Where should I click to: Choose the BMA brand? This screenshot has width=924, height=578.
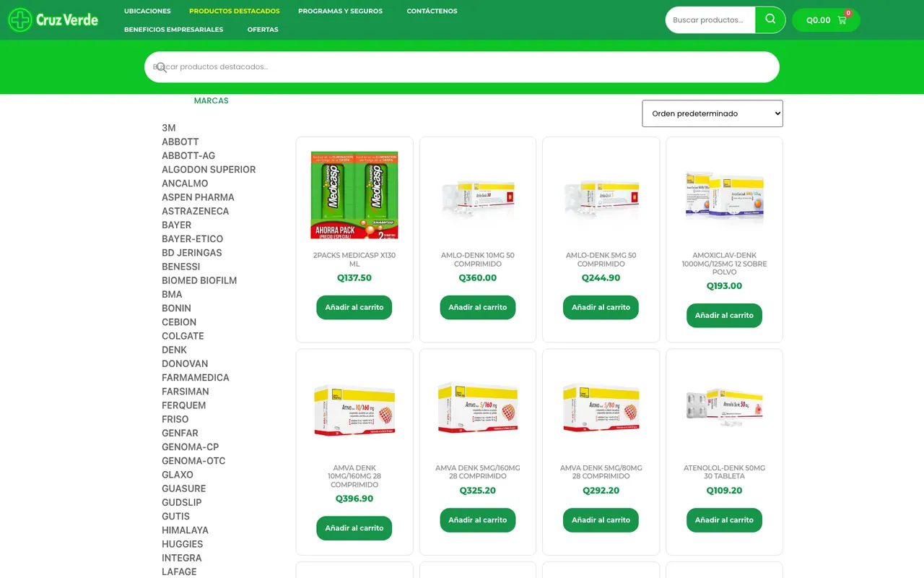172,294
